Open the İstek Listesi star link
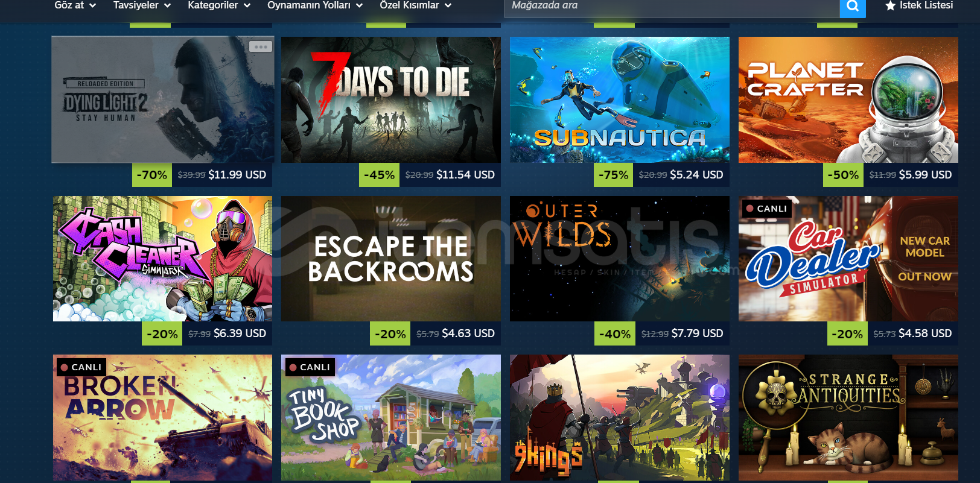Image resolution: width=980 pixels, height=483 pixels. point(919,5)
